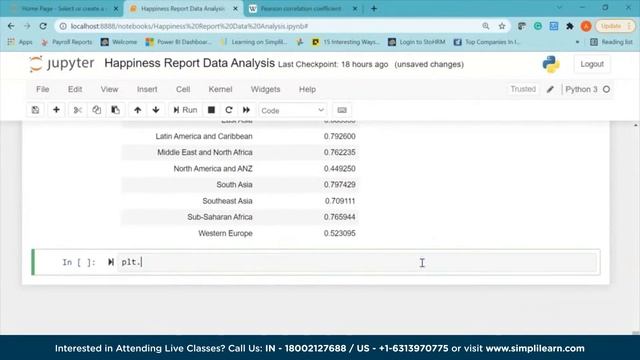Screen dimensions: 640x360
Task: Select the South Asia value 0.797429
Action: (x=340, y=185)
